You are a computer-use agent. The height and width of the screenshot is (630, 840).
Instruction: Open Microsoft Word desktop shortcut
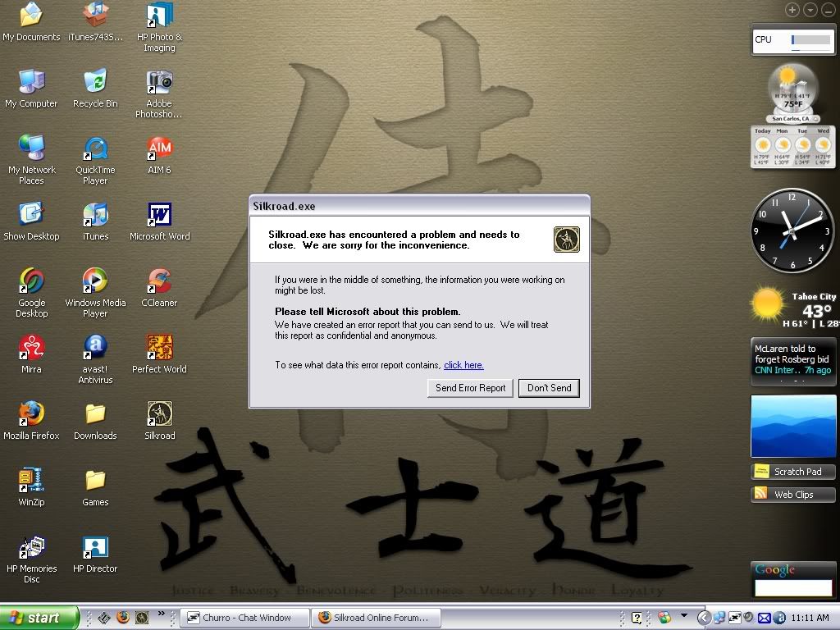click(x=160, y=221)
